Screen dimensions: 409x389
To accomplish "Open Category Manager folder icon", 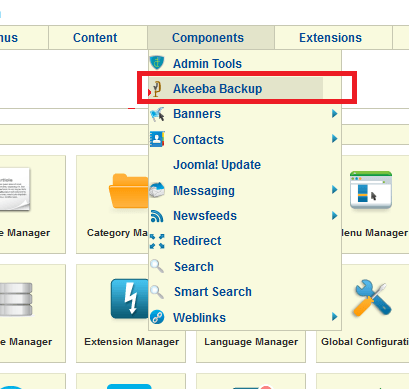I will pos(129,191).
